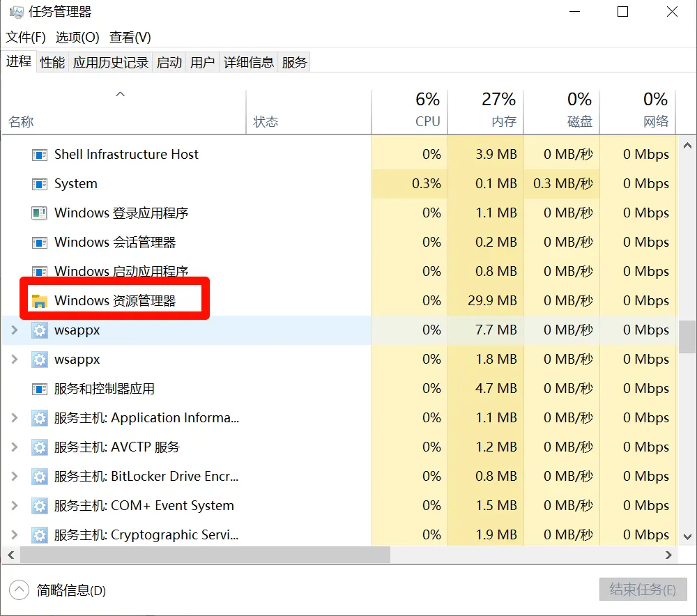
Task: Switch to the 用户 tab
Action: pos(202,62)
